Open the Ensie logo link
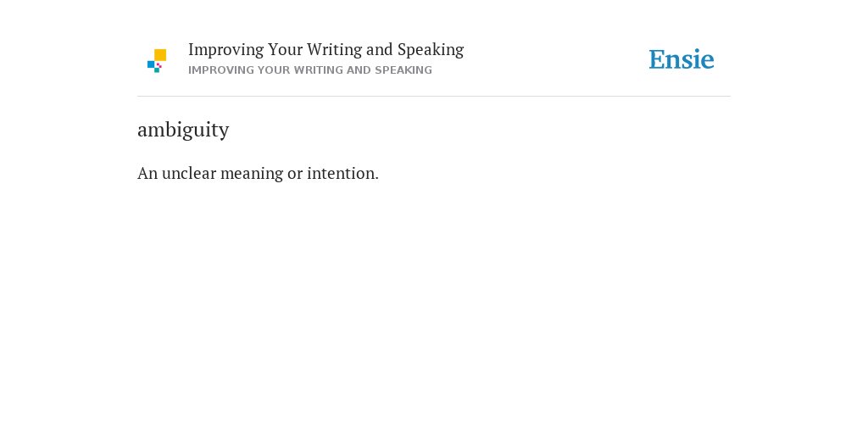 [682, 60]
